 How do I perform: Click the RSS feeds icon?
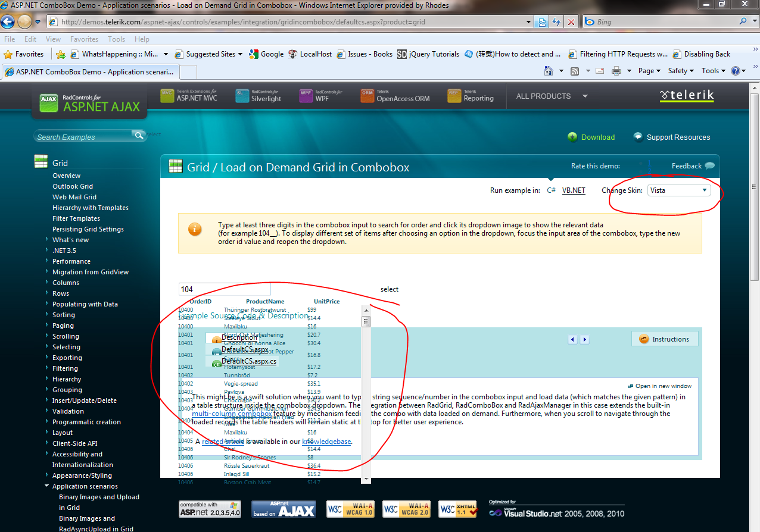coord(575,71)
